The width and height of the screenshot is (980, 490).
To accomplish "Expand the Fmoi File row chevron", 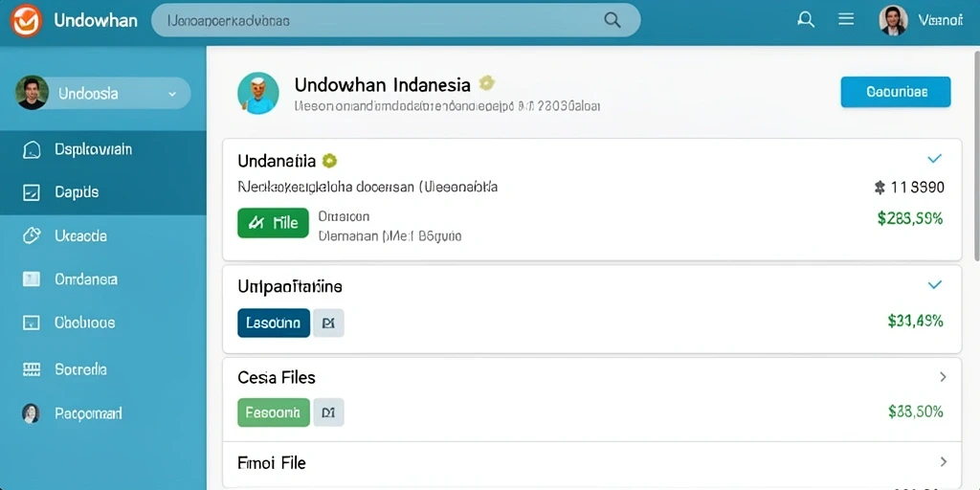I will point(943,462).
